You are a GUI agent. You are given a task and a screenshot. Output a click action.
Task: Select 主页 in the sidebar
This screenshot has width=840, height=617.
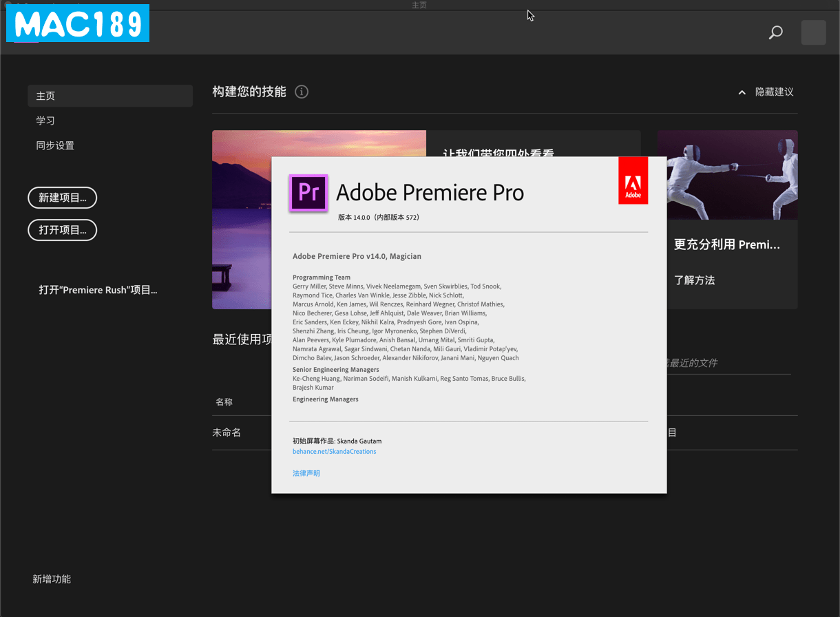(x=110, y=96)
